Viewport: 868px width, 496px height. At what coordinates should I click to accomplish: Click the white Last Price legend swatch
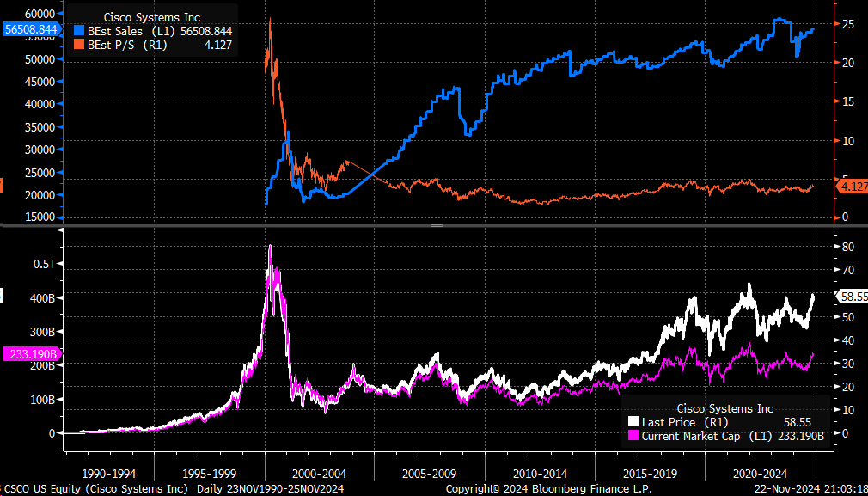point(632,422)
